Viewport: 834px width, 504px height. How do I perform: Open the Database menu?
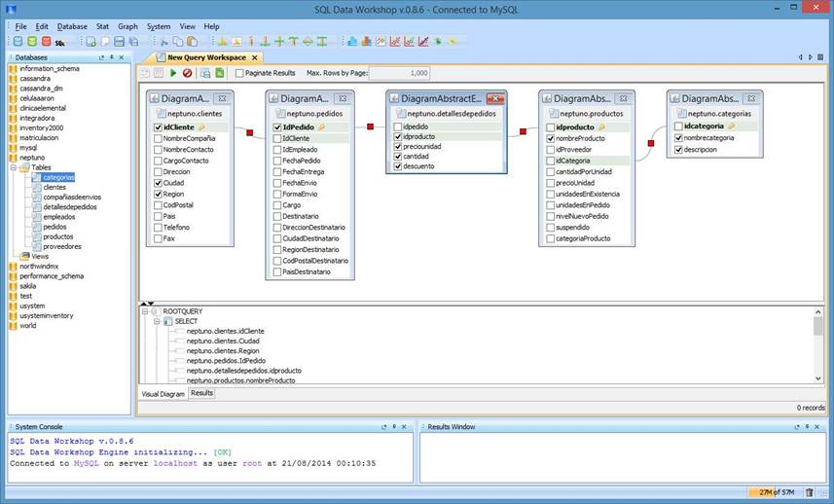coord(71,26)
